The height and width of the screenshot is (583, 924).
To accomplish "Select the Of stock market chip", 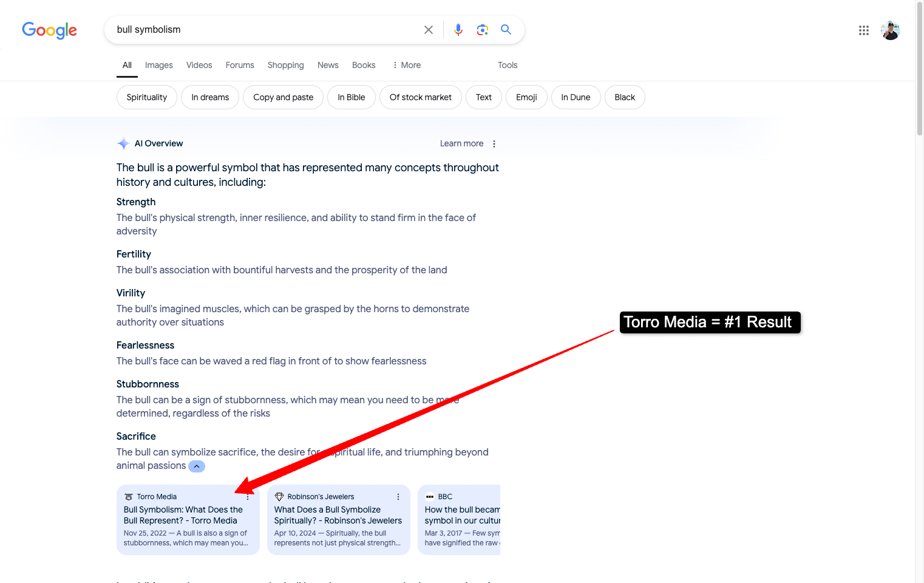I will (421, 97).
